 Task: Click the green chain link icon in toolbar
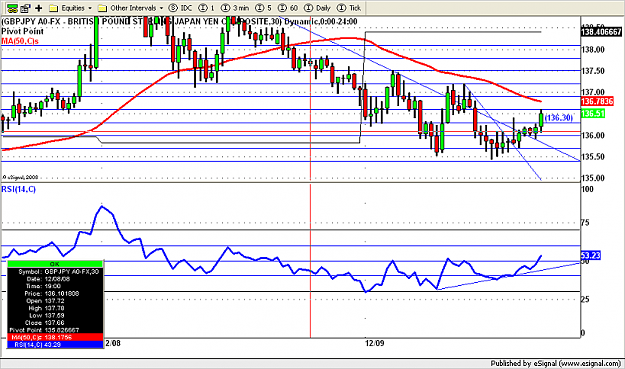pos(12,8)
